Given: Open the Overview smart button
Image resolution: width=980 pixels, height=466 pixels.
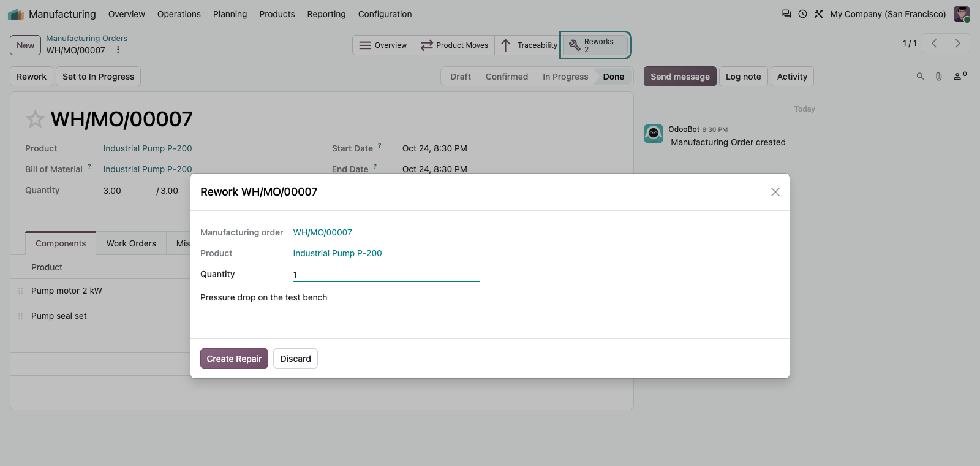Looking at the screenshot, I should point(384,45).
